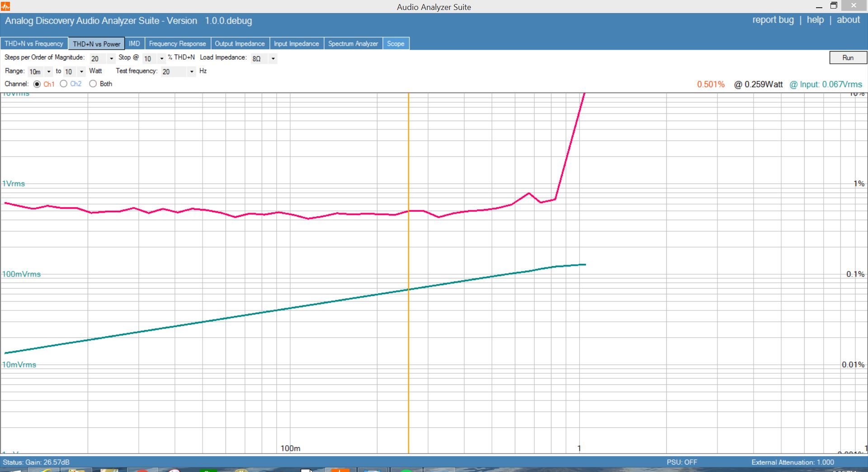Screen dimensions: 868x472
Task: Click the Load Impedance 8Ω field
Action: 259,58
